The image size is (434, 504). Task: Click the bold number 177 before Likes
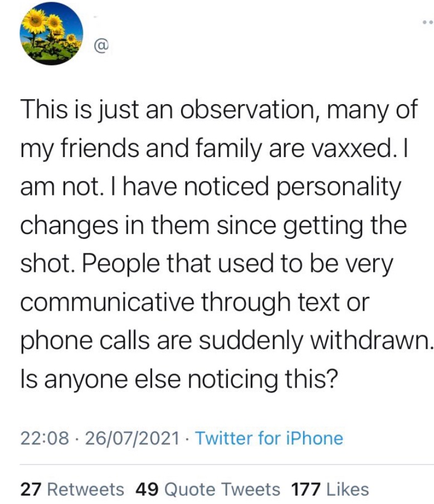point(306,489)
